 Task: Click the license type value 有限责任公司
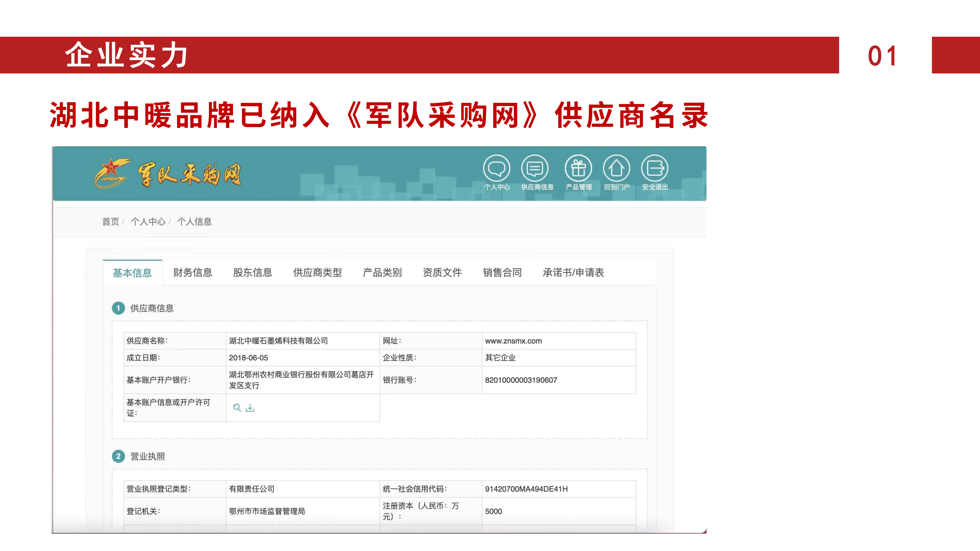pyautogui.click(x=251, y=489)
